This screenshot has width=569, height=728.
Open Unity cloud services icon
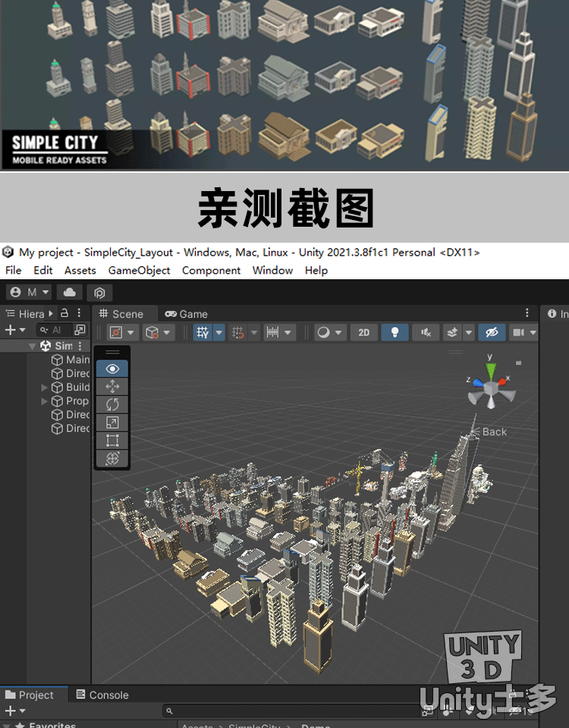[x=70, y=292]
